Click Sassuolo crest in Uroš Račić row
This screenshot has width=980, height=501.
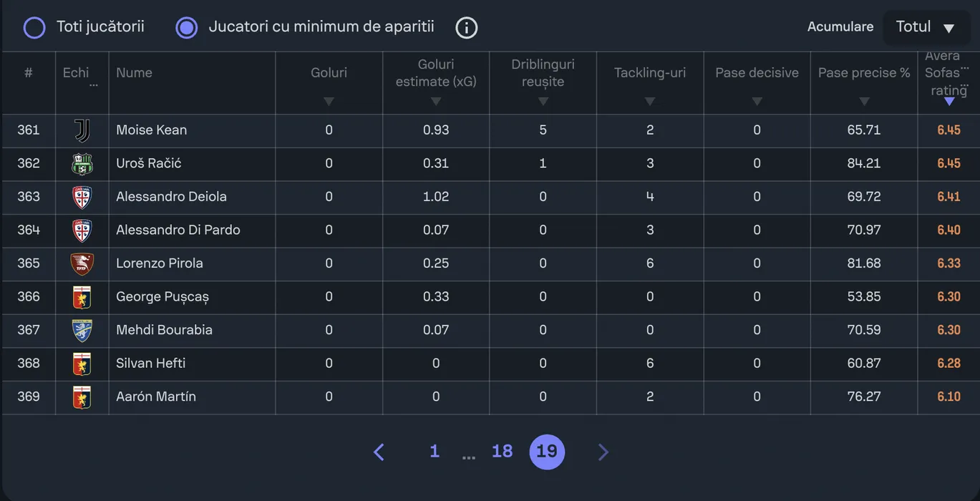tap(82, 164)
